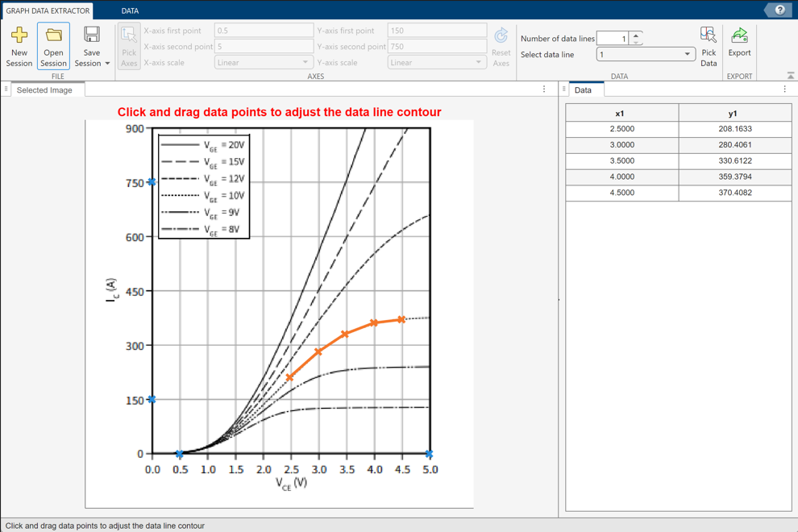
Task: Activate the Pick Axes tool
Action: 128,45
